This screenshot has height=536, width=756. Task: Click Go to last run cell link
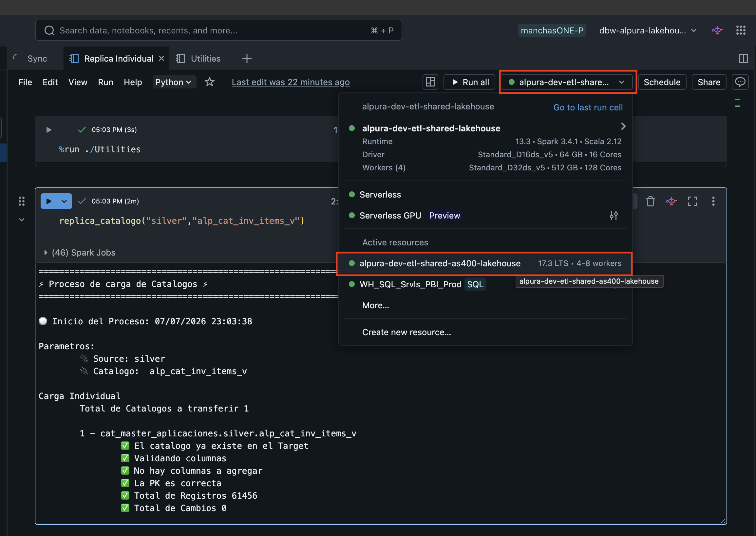coord(588,107)
